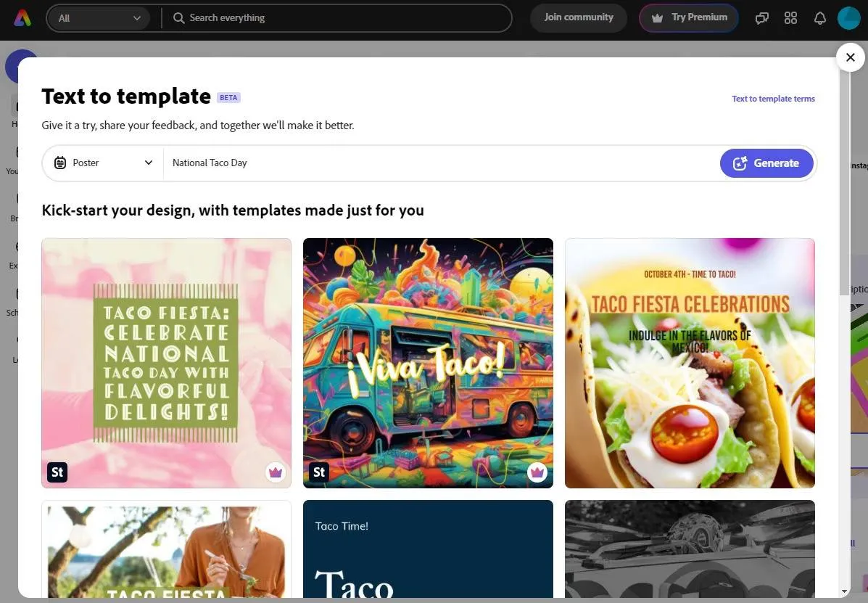Click Adobe Stock badge on Viva Taco template
The image size is (868, 603).
pos(319,472)
